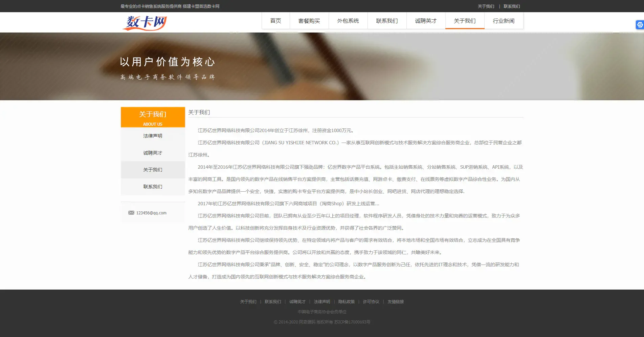Open the 套餐购买 menu item
This screenshot has height=337, width=644.
pos(309,21)
